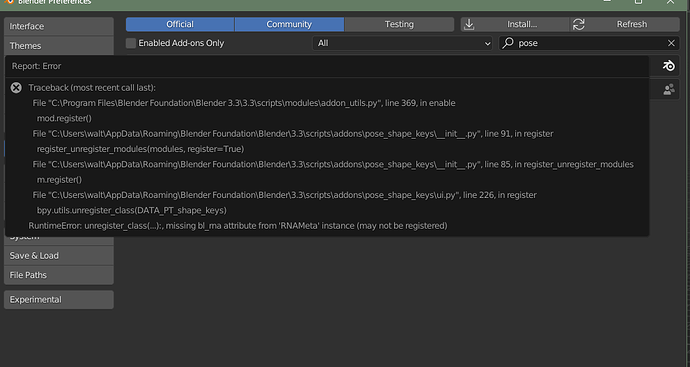
Task: Clear the 'pose' search with X icon
Action: (x=671, y=43)
